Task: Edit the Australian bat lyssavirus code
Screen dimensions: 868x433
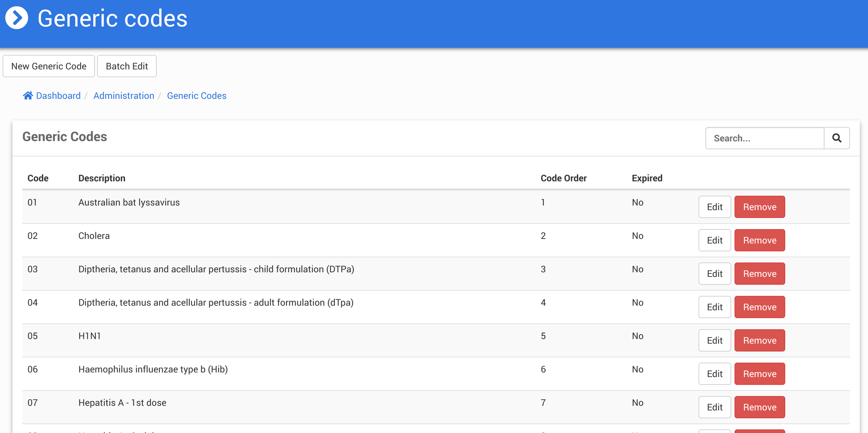Action: click(x=714, y=207)
